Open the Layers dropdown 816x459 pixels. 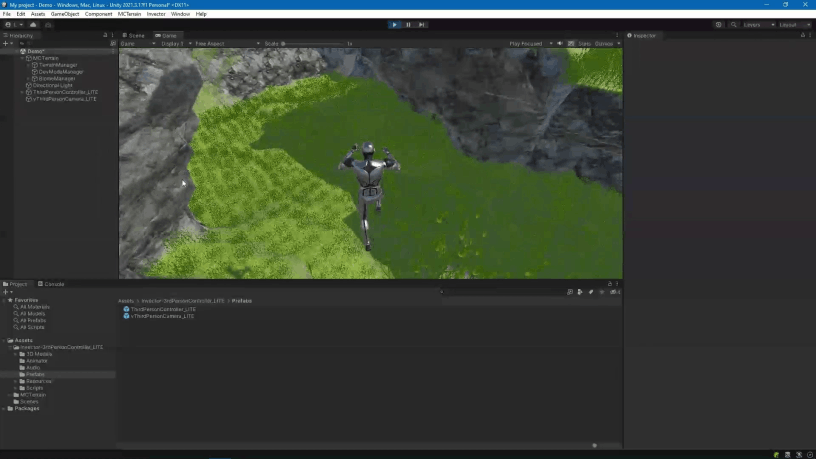pyautogui.click(x=755, y=24)
